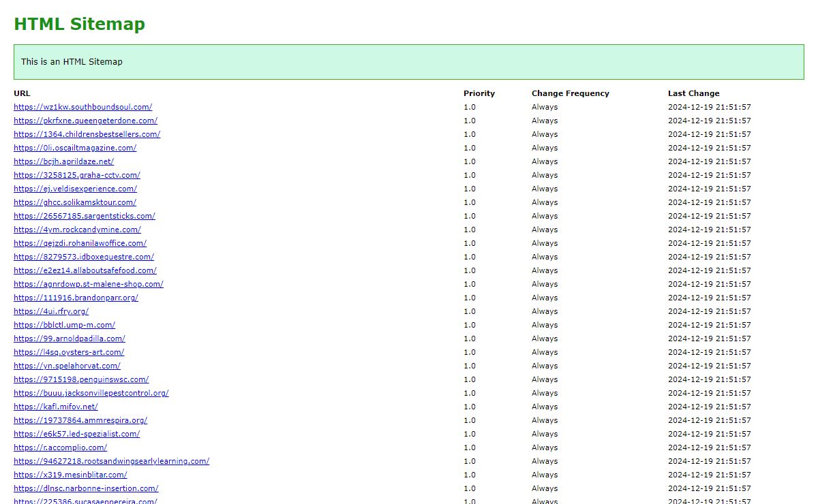
Task: Click the 'Priority' column header
Action: tap(479, 93)
